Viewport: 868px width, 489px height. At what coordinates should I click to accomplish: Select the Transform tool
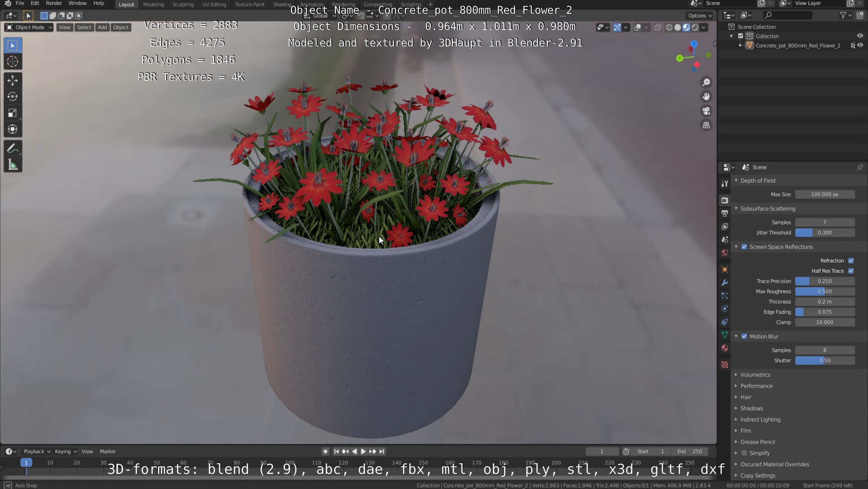tap(13, 129)
